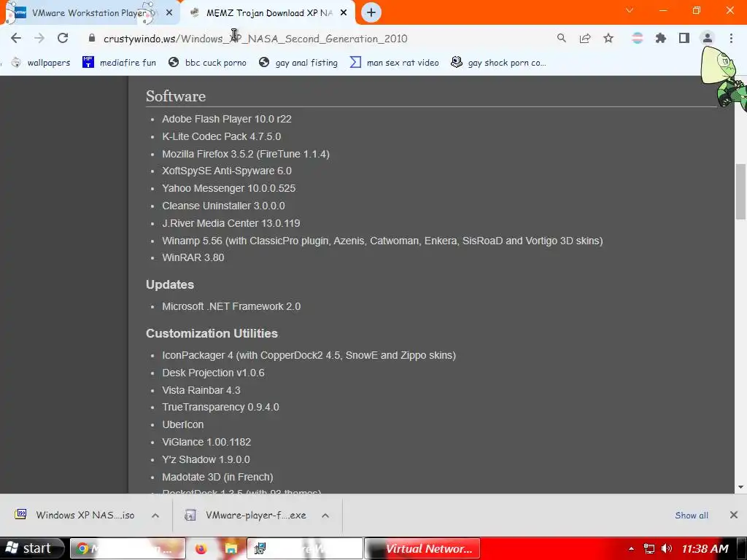Switch to VMware Workstation Player tab

90,13
